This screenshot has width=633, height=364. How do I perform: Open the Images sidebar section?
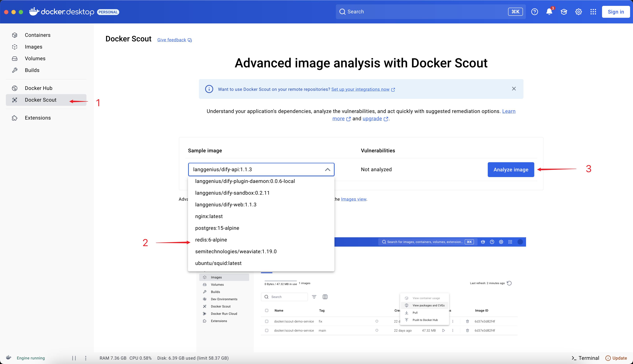pos(46,47)
